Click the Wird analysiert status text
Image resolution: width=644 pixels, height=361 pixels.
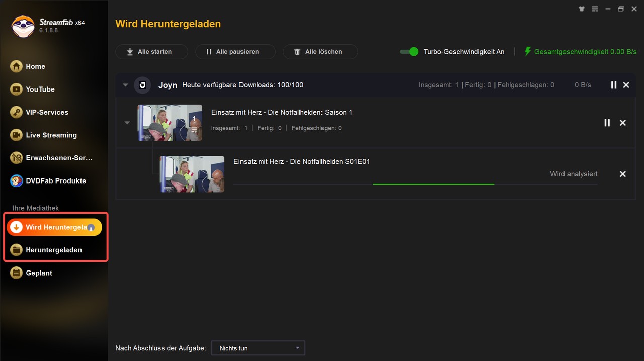tap(574, 174)
